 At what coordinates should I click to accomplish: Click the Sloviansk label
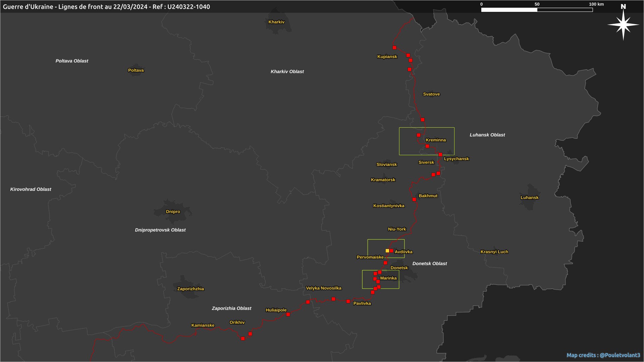[x=387, y=165]
